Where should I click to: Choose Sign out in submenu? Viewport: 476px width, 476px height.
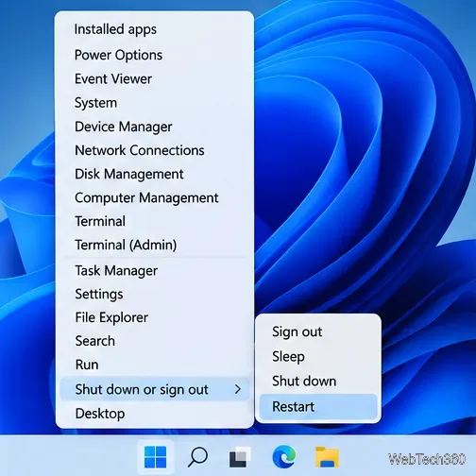click(318, 331)
